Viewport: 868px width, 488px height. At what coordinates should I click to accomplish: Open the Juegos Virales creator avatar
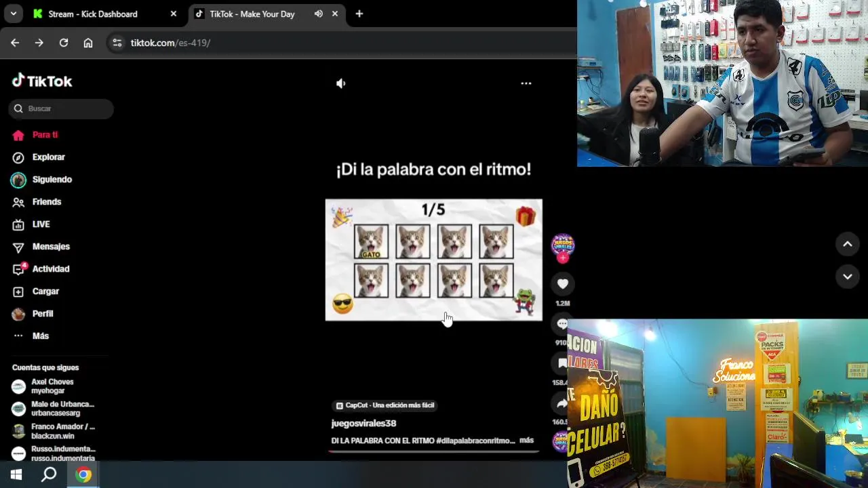point(563,245)
